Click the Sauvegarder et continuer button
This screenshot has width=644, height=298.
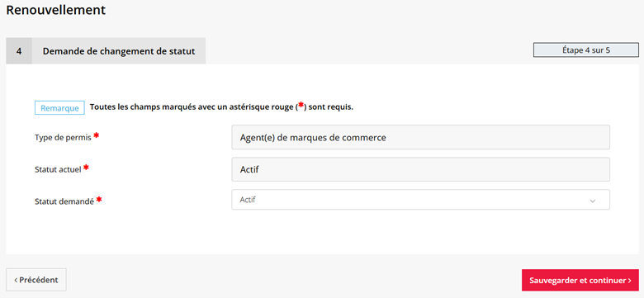(580, 281)
